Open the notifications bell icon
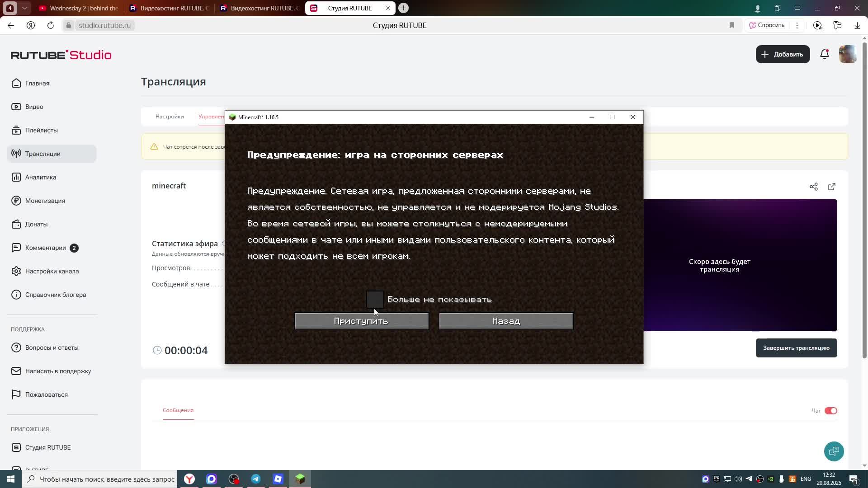 click(x=824, y=54)
